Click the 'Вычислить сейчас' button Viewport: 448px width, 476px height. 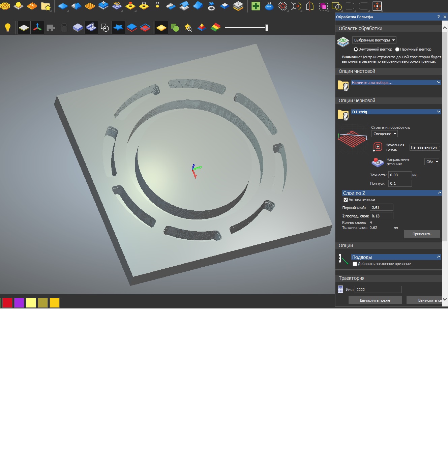(424, 300)
